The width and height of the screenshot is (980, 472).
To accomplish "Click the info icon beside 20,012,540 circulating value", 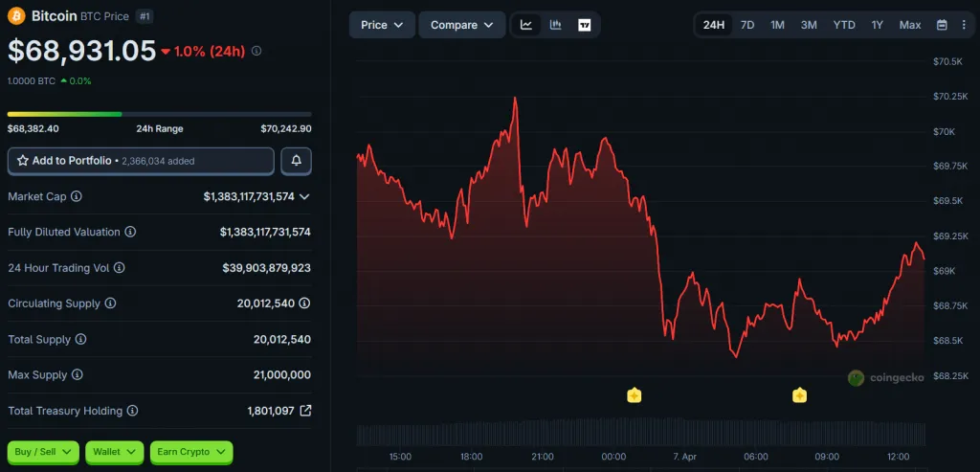I will coord(304,303).
